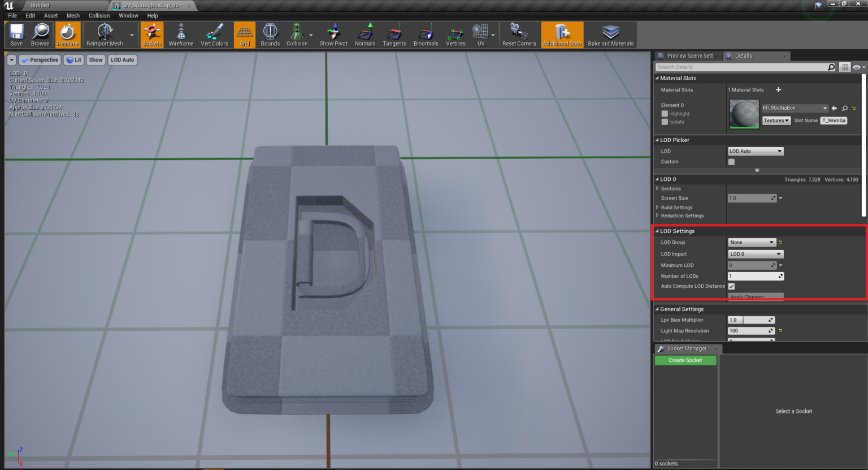Open the LOD Import dropdown
The width and height of the screenshot is (868, 470).
click(x=755, y=253)
